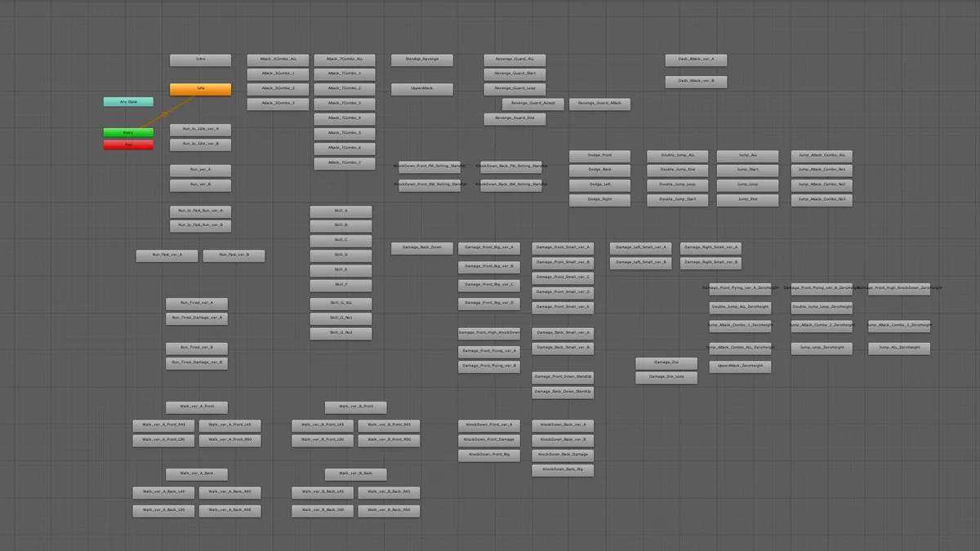Click the teal Any State node
The image size is (980, 551).
click(128, 102)
